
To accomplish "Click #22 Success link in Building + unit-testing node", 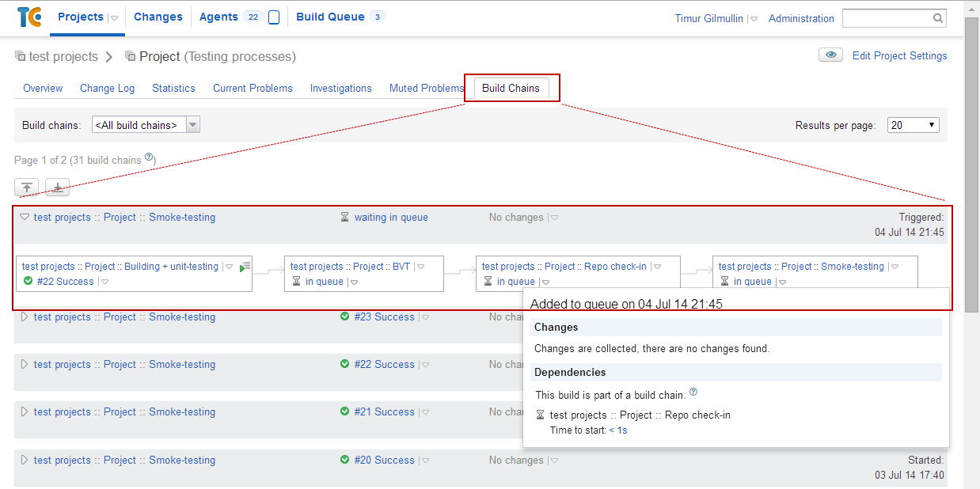I will [x=66, y=281].
